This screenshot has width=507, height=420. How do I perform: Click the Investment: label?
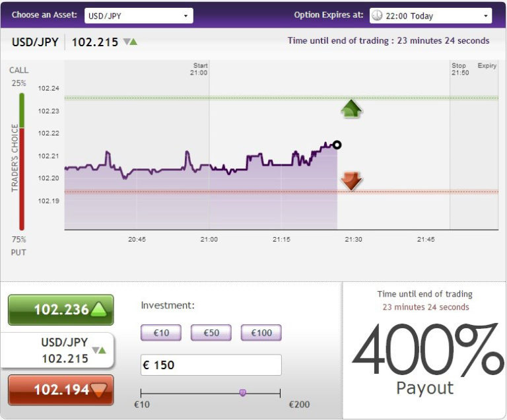click(168, 305)
